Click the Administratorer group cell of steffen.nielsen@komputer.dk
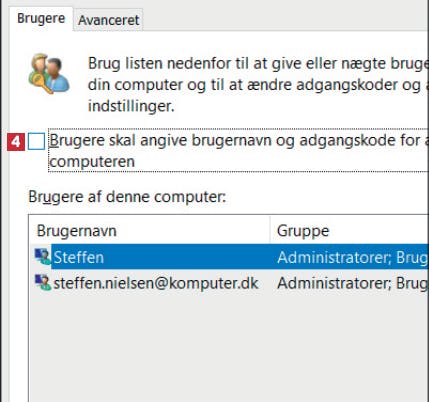 [353, 283]
